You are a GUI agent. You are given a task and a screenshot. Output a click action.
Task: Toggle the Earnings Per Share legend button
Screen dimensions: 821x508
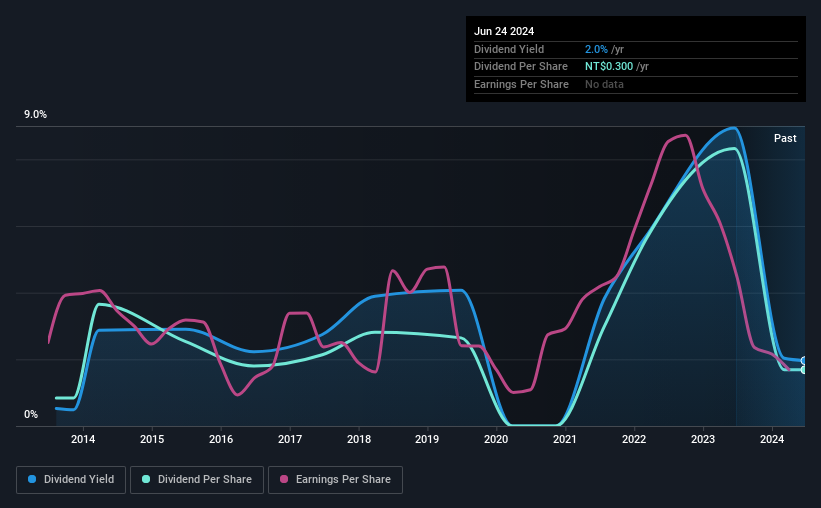point(335,480)
